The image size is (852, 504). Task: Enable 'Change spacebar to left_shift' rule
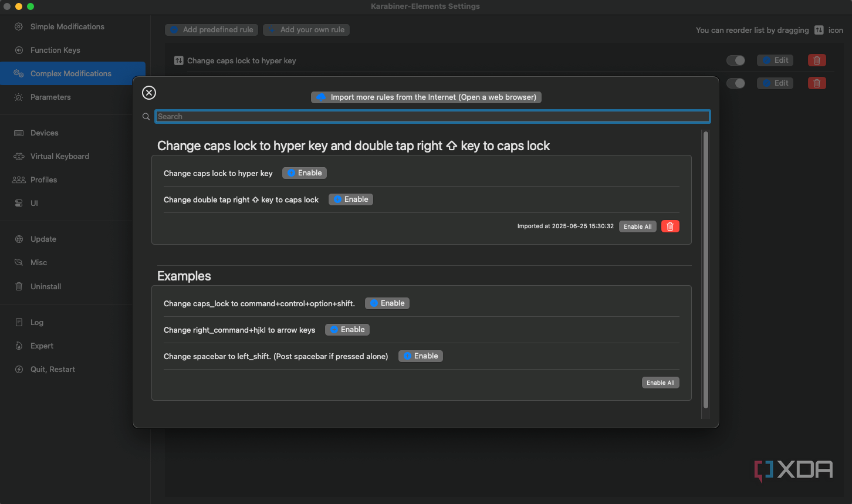click(x=421, y=356)
